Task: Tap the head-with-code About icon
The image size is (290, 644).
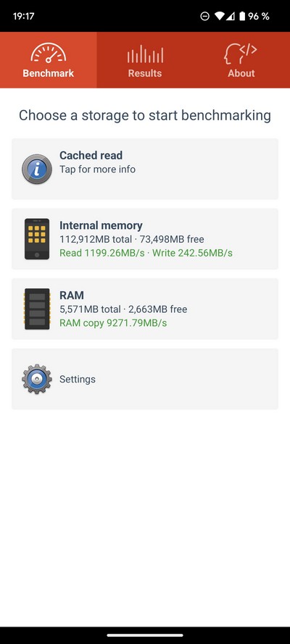Action: [x=241, y=54]
